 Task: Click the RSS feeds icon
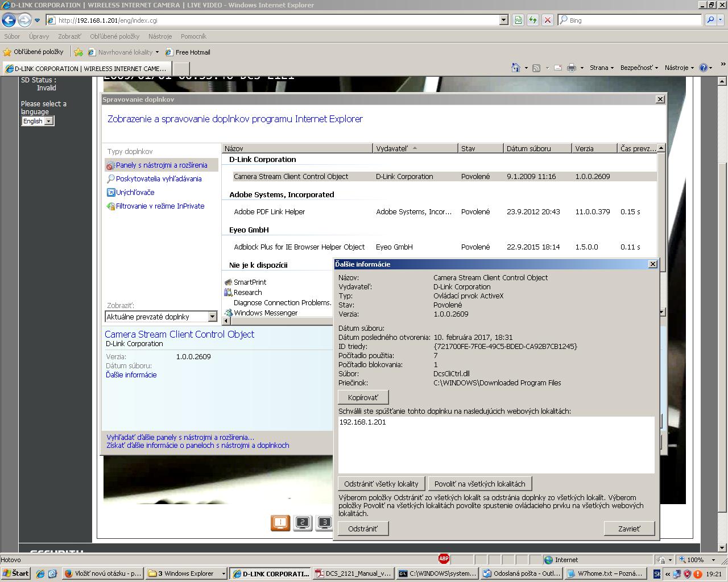(x=536, y=68)
